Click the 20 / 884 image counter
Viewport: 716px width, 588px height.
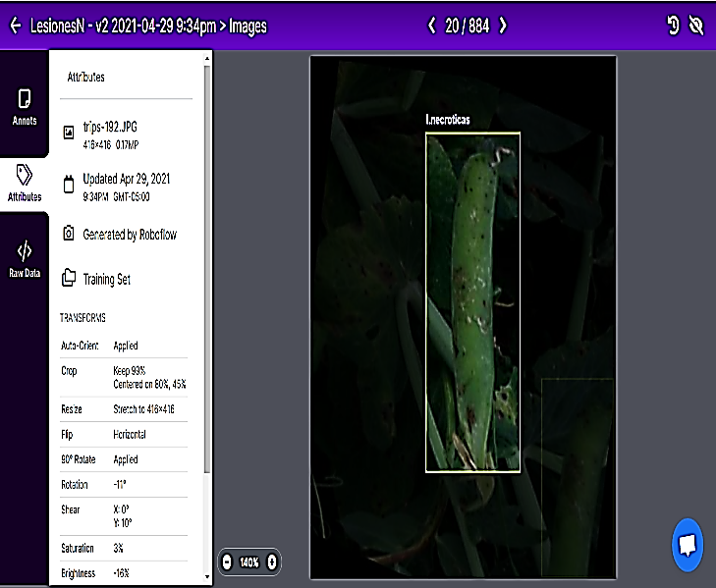(467, 26)
